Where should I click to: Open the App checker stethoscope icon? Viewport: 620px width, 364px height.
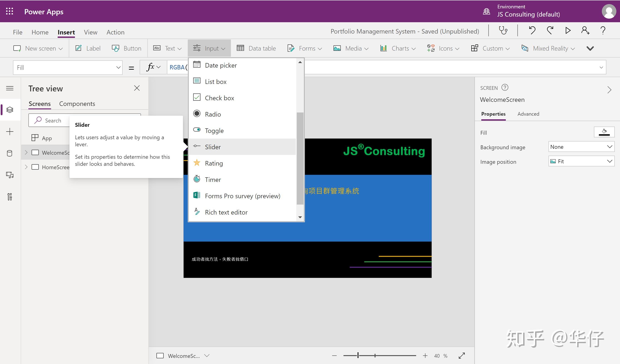pos(503,31)
